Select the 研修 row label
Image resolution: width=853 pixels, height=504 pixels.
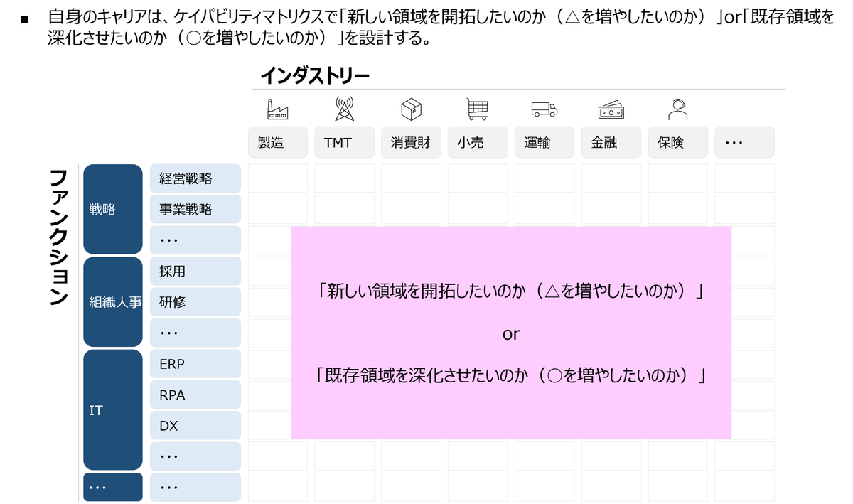195,302
